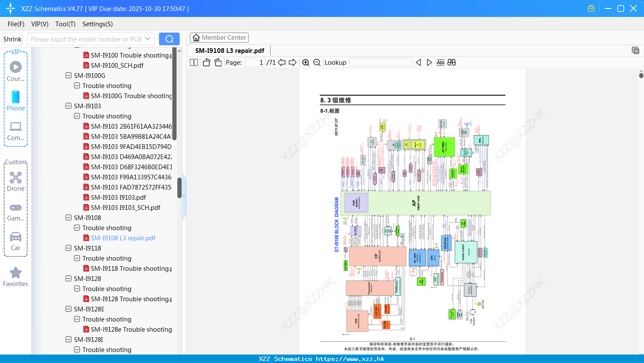The width and height of the screenshot is (644, 363).
Task: Select the Car category icon
Action: [x=16, y=236]
